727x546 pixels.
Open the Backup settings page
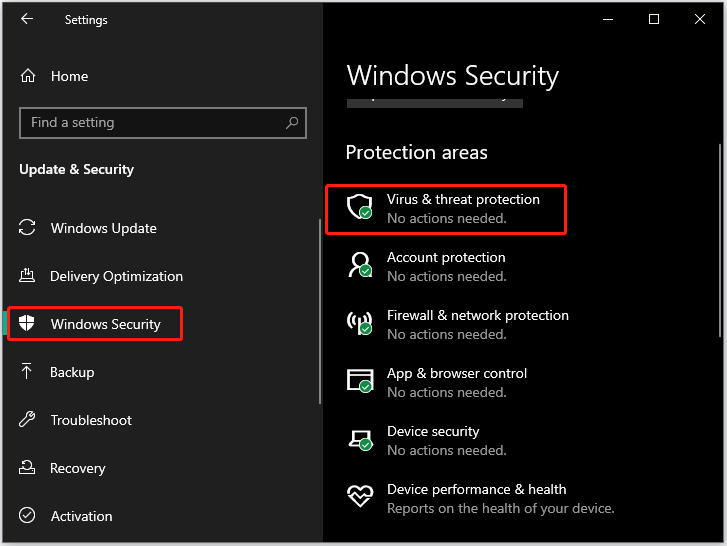click(72, 372)
